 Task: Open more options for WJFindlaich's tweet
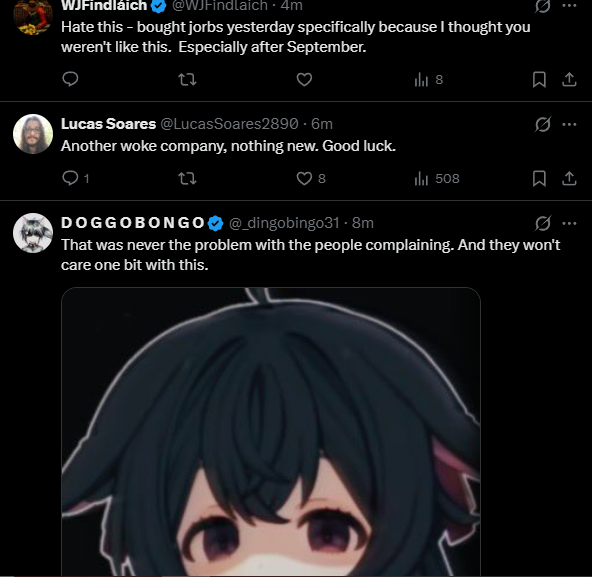click(569, 5)
